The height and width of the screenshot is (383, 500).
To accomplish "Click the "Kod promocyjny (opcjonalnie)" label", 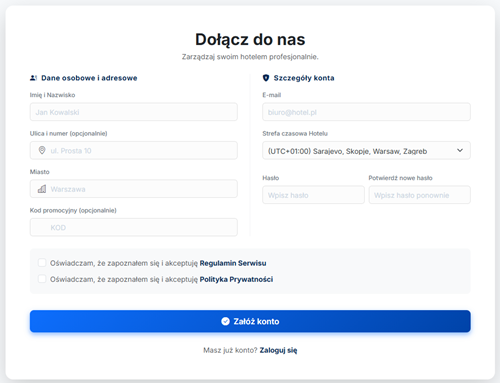I will [73, 210].
